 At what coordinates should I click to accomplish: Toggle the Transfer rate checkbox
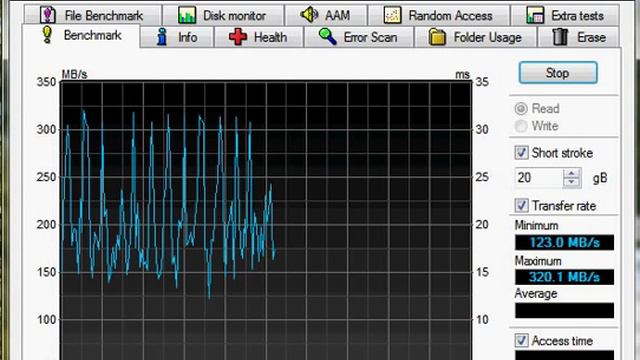[521, 205]
